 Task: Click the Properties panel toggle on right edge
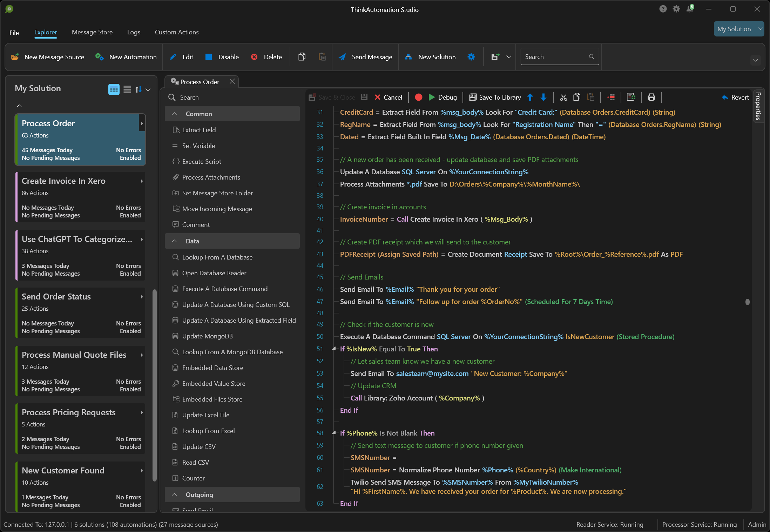(x=759, y=112)
